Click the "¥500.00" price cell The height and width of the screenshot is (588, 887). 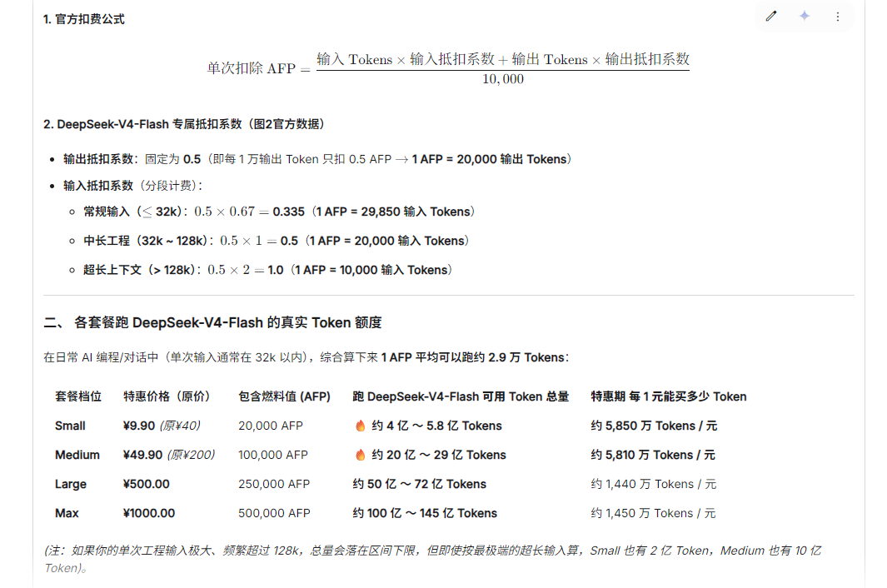(146, 485)
